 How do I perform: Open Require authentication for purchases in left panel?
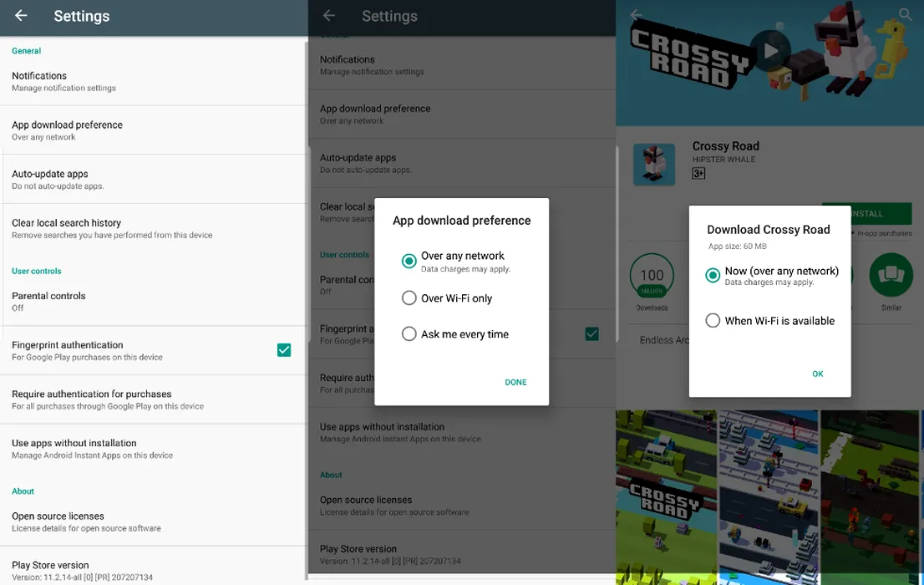[x=153, y=399]
